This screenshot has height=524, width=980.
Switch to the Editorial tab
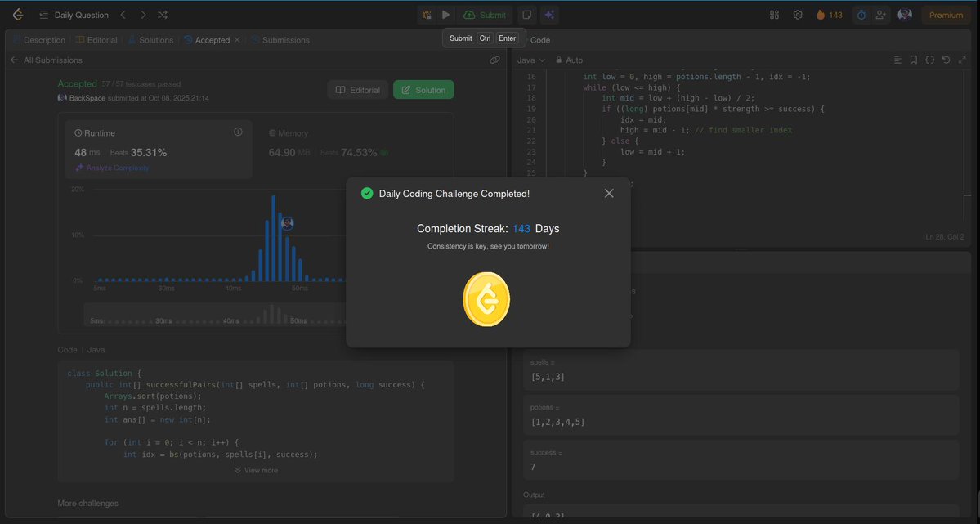[x=97, y=40]
